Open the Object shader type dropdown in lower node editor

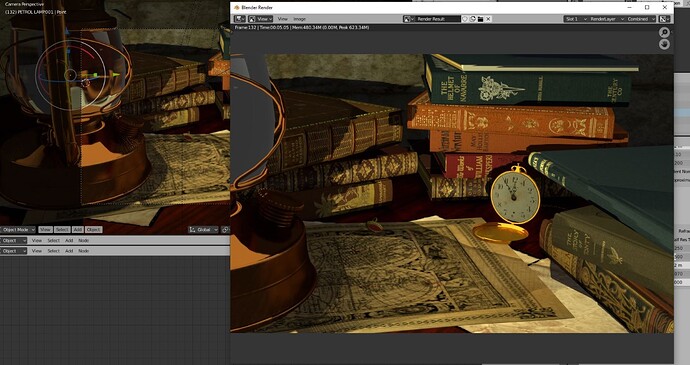(14, 251)
